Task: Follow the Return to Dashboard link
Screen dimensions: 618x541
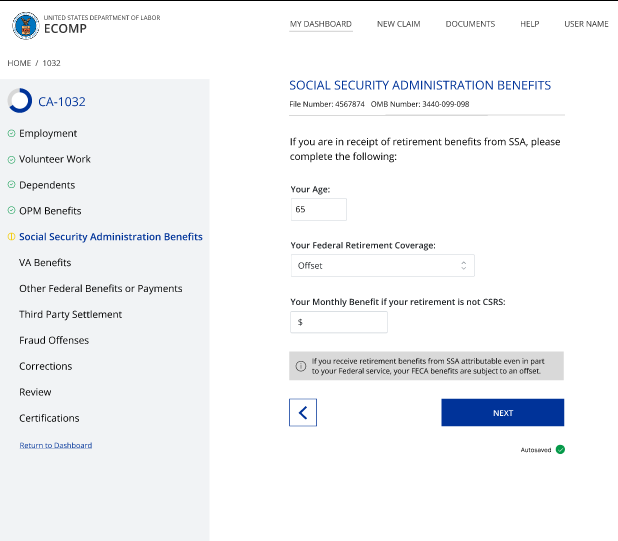Action: click(x=55, y=445)
